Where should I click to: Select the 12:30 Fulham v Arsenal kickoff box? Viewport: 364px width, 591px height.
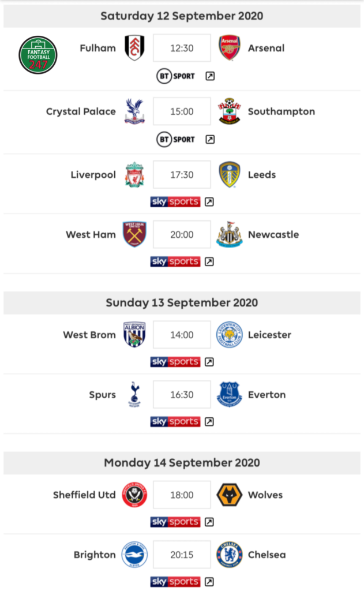point(182,48)
